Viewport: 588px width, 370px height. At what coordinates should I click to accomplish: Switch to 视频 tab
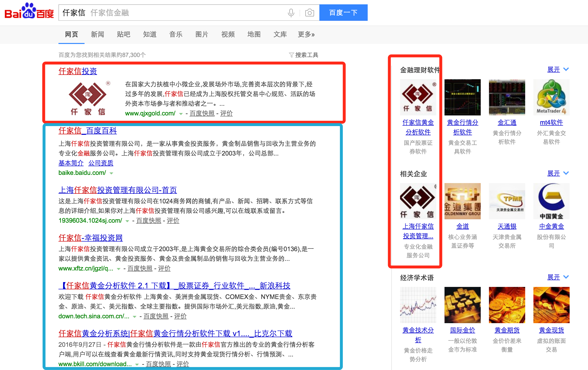click(x=228, y=34)
